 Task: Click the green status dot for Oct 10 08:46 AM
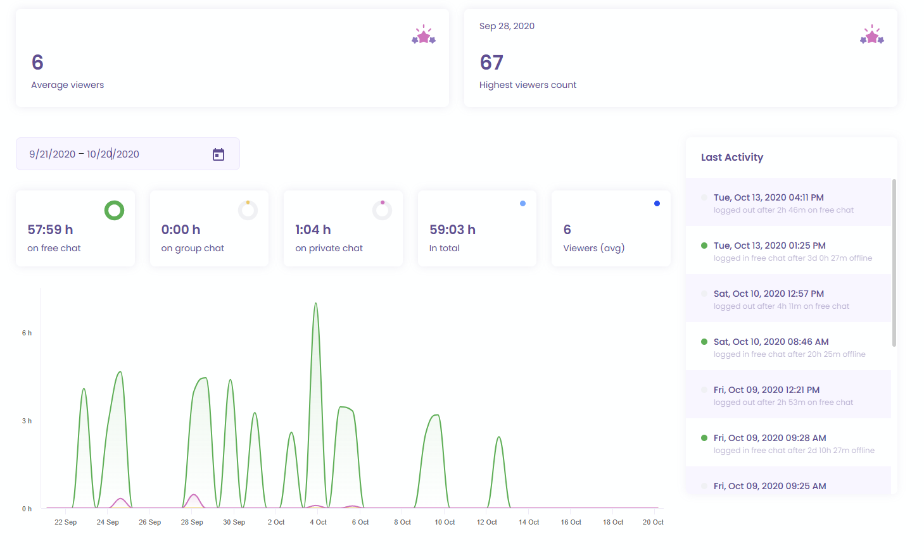[x=704, y=342]
